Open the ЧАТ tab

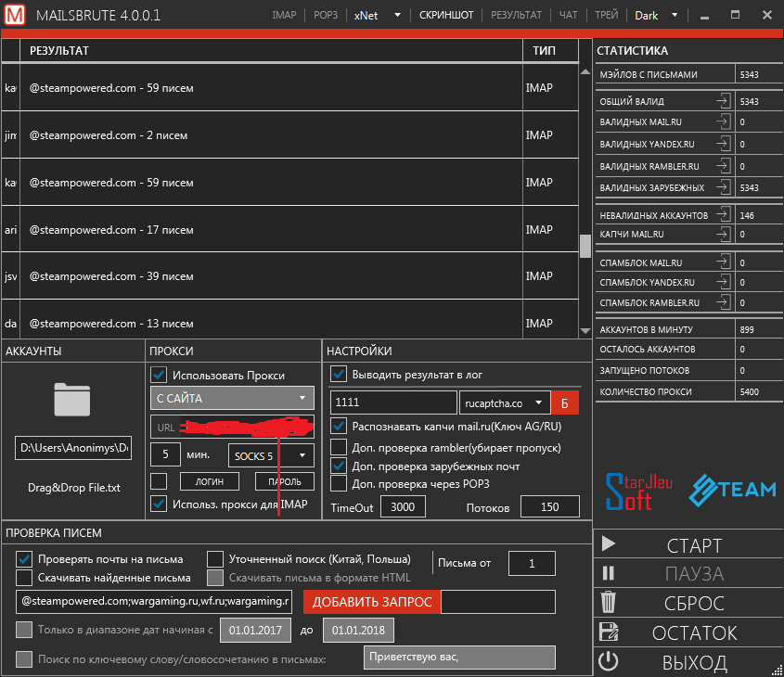click(570, 15)
